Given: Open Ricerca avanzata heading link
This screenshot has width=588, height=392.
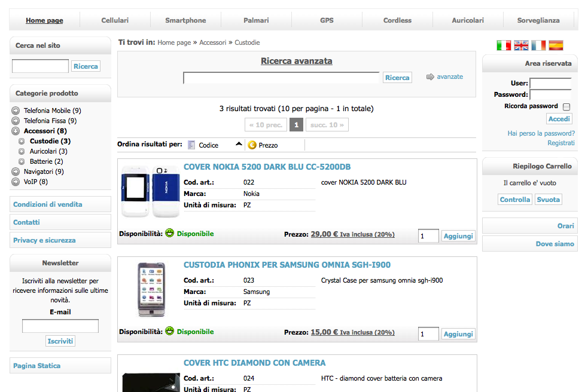Looking at the screenshot, I should click(x=296, y=61).
